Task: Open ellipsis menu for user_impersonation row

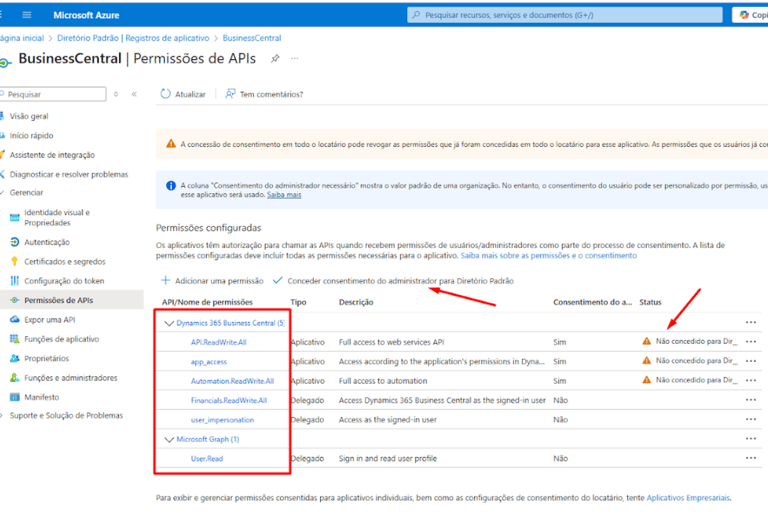Action: (751, 419)
